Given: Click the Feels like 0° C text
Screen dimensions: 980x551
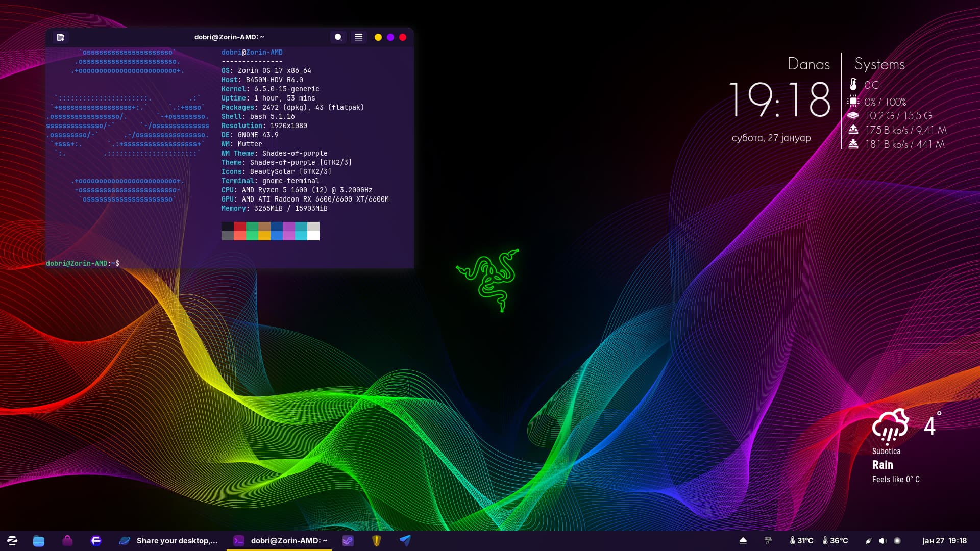Looking at the screenshot, I should click(896, 480).
